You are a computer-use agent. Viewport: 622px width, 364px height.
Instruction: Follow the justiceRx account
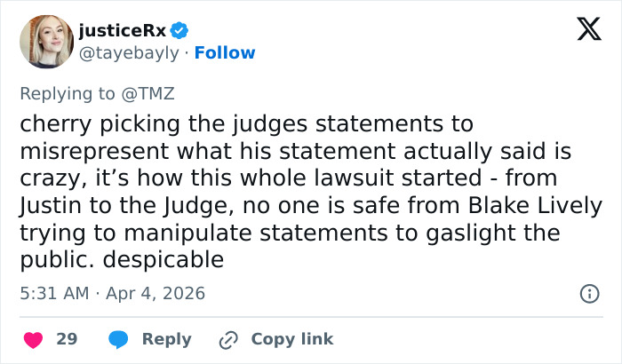click(x=225, y=52)
